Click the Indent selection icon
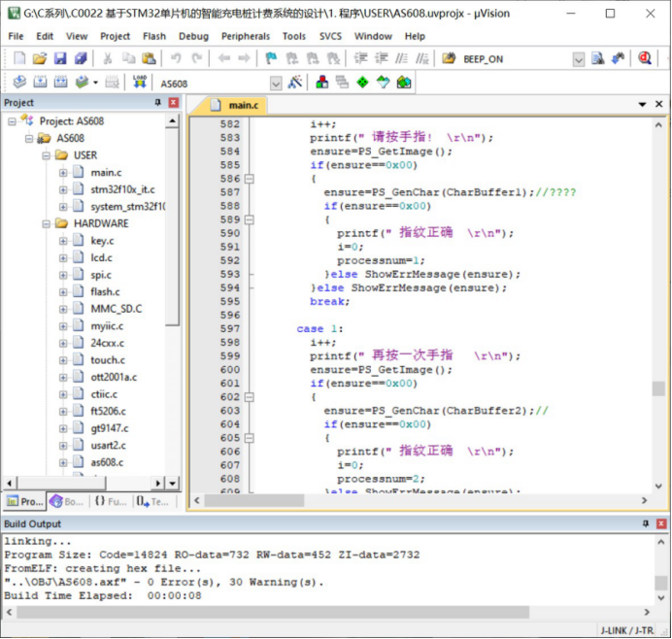Screen dimensions: 672x639 tap(360, 58)
